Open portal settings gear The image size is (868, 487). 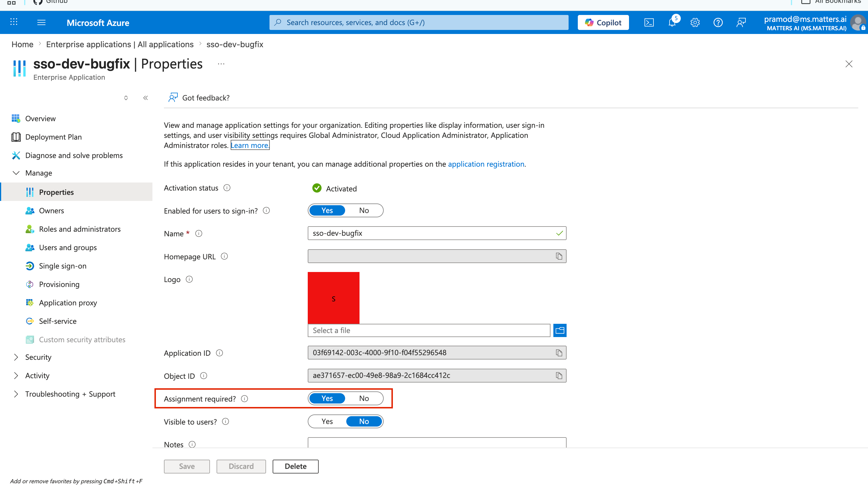(695, 23)
